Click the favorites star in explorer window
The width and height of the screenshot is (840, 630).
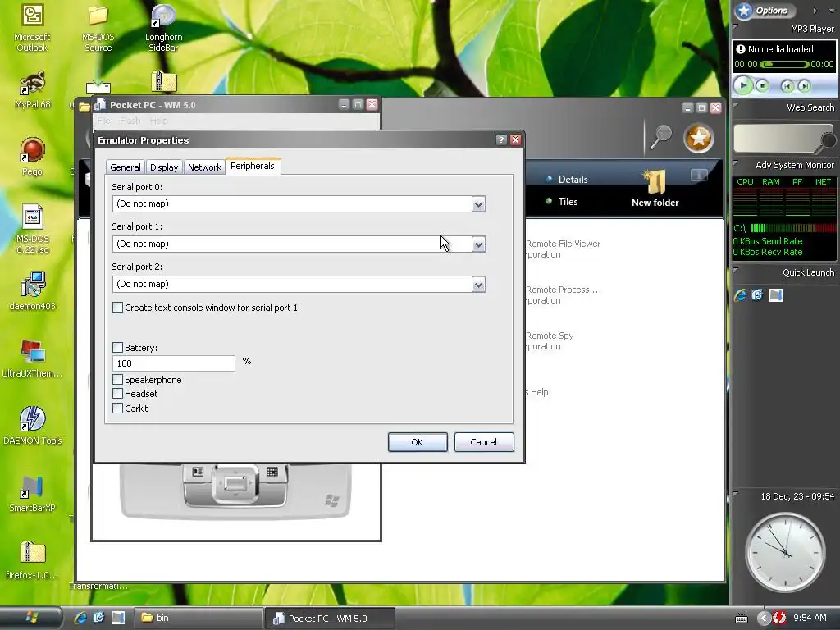pyautogui.click(x=699, y=138)
